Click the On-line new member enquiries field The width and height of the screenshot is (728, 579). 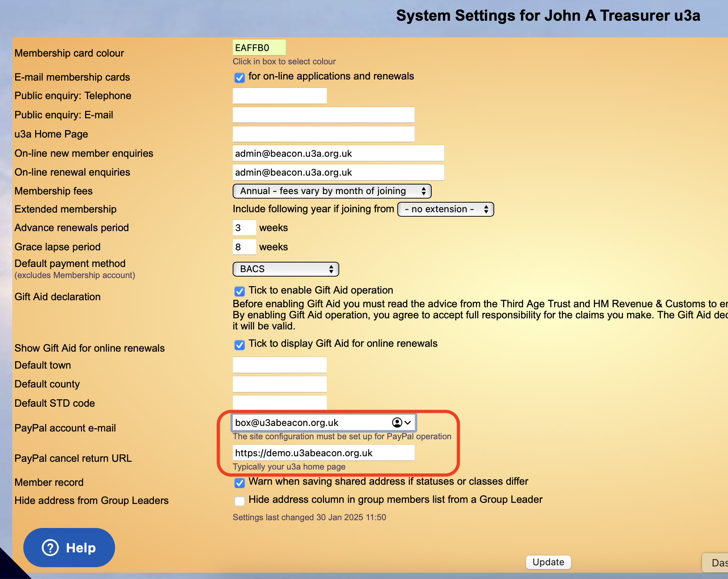[x=338, y=153]
